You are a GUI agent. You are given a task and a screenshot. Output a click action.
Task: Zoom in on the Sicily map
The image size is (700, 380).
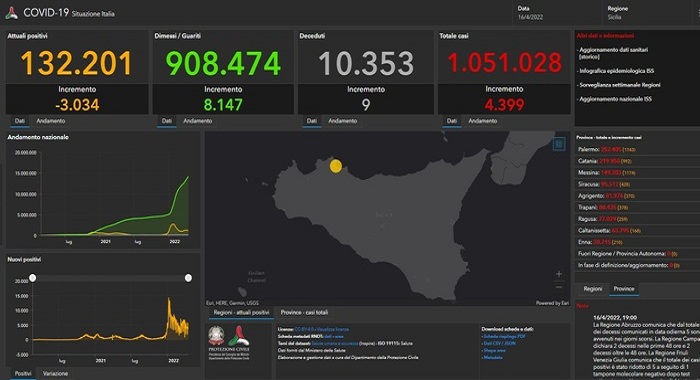pyautogui.click(x=558, y=274)
